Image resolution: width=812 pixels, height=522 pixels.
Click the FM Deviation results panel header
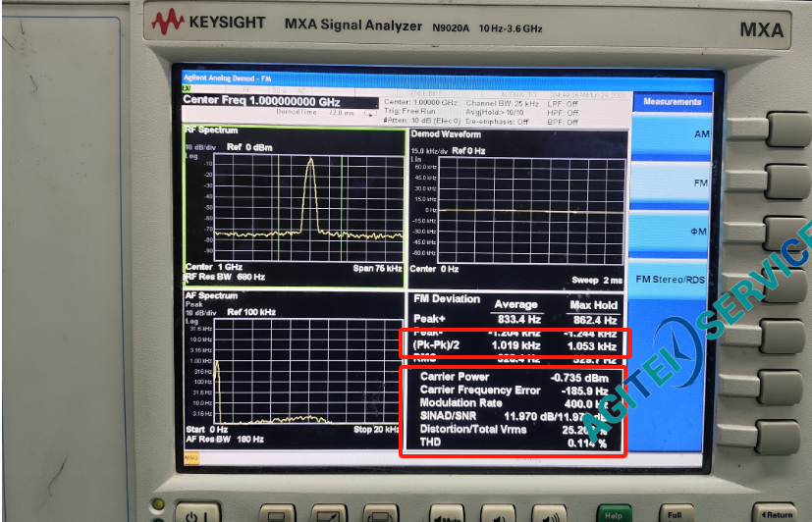coord(447,299)
